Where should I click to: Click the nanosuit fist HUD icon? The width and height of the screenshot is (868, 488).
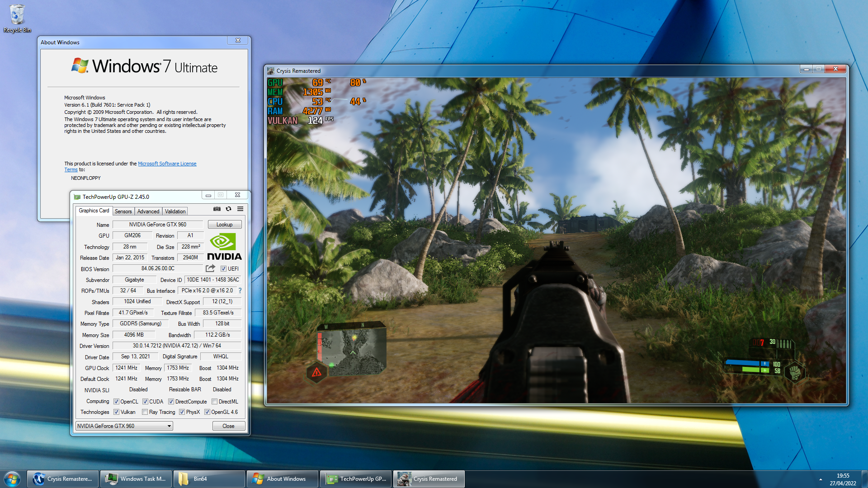(795, 372)
